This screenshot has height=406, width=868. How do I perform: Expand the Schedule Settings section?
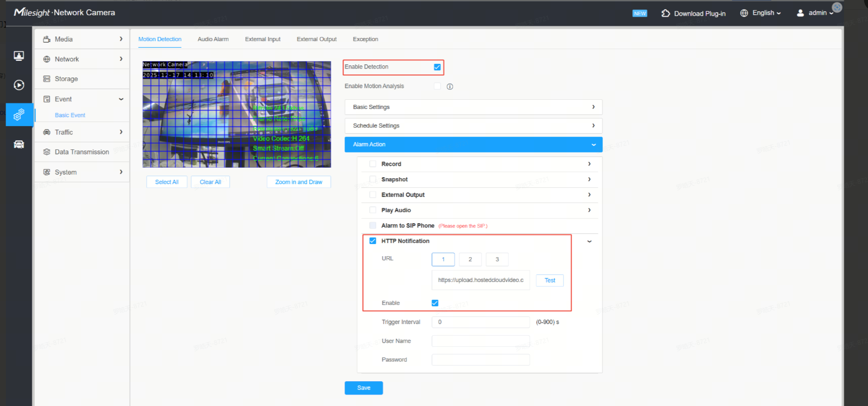coord(473,126)
